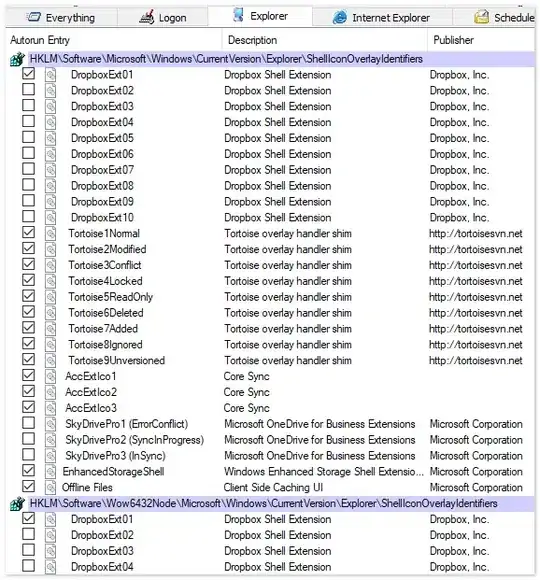Screen dimensions: 540x580
Task: Enable SkyDrivePro3 (InSync) checkbox
Action: [28, 455]
